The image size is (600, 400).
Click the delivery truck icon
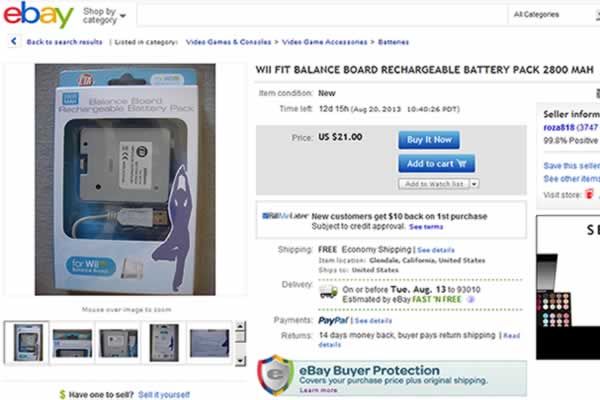[328, 292]
